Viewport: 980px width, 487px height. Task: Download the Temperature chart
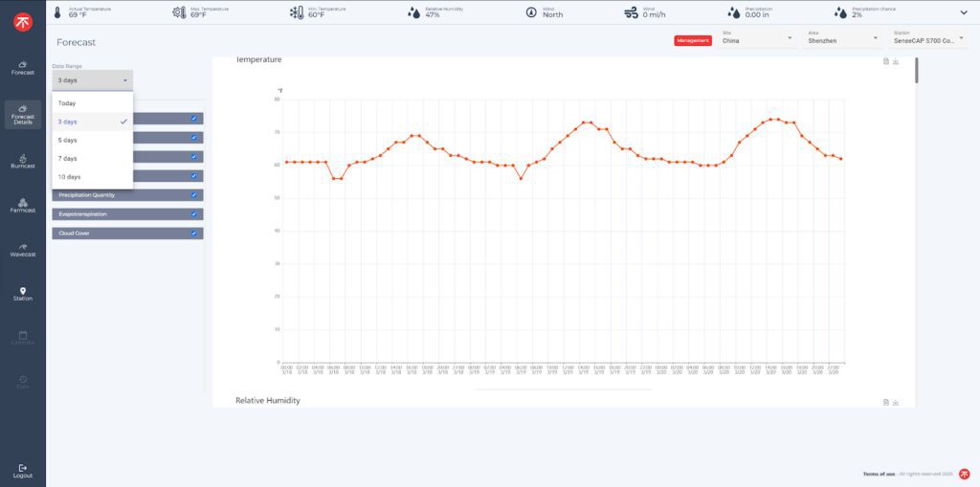[x=897, y=62]
